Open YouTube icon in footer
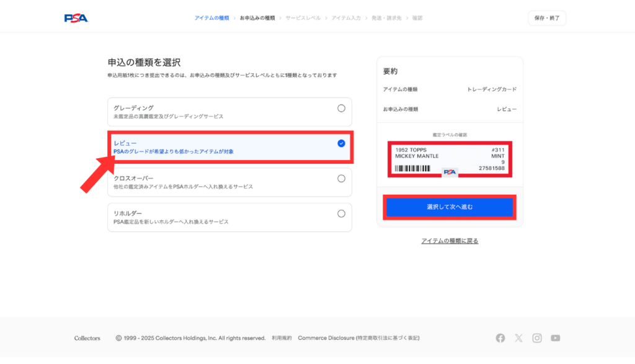Screen dimensions: 635x364 click(555, 338)
